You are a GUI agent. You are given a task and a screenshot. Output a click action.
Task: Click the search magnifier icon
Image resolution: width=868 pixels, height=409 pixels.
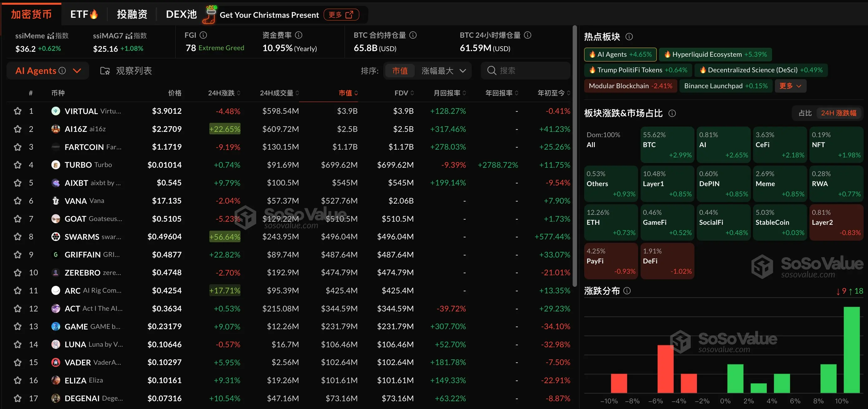pyautogui.click(x=492, y=70)
